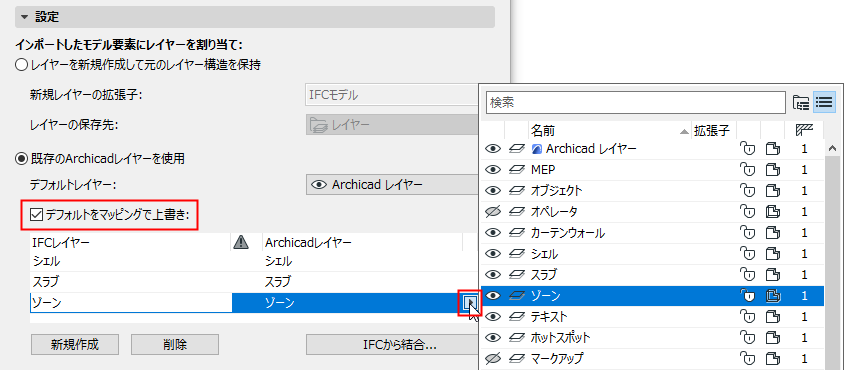Screen dimensions: 844x370
Task: Switch to flat list view icon
Action: point(824,102)
